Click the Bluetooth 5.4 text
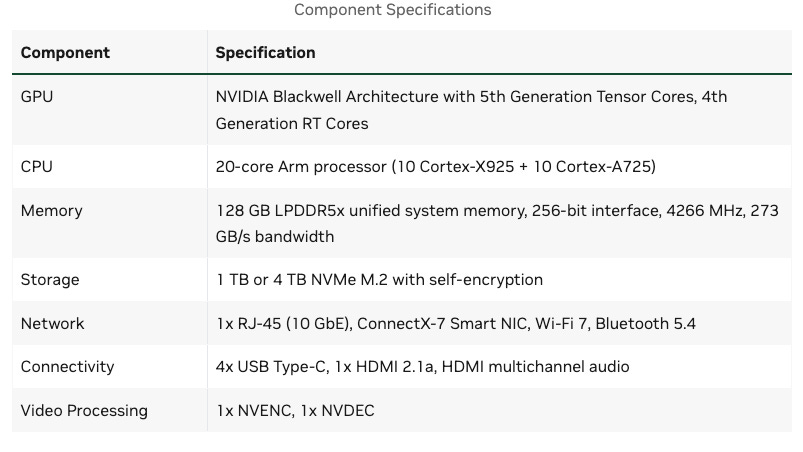Screen dimensions: 803x452 point(645,324)
